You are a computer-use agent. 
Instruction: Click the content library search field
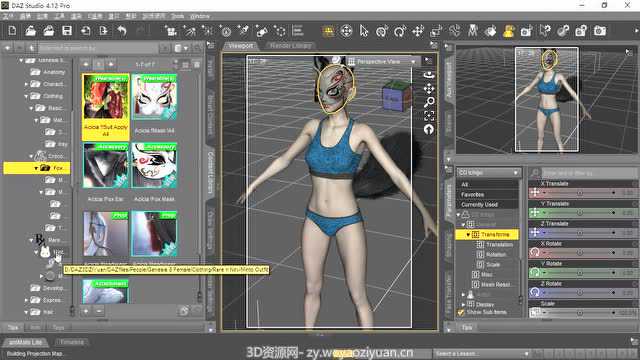pyautogui.click(x=97, y=48)
